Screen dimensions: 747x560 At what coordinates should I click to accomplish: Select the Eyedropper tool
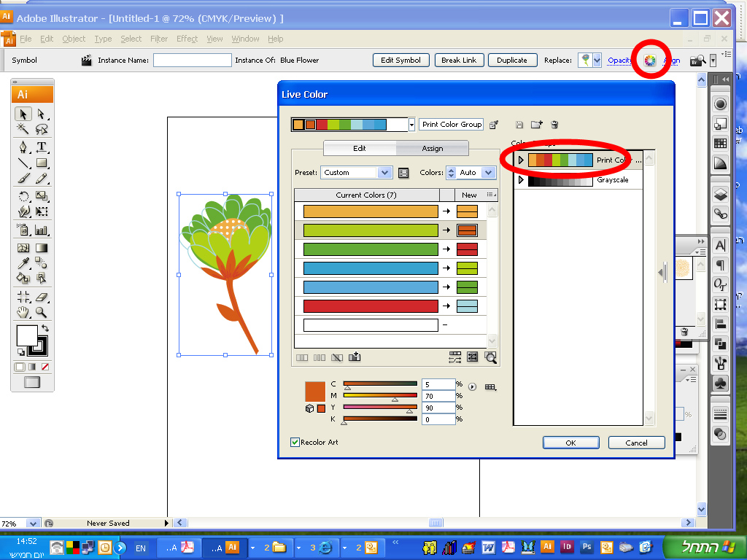click(23, 262)
